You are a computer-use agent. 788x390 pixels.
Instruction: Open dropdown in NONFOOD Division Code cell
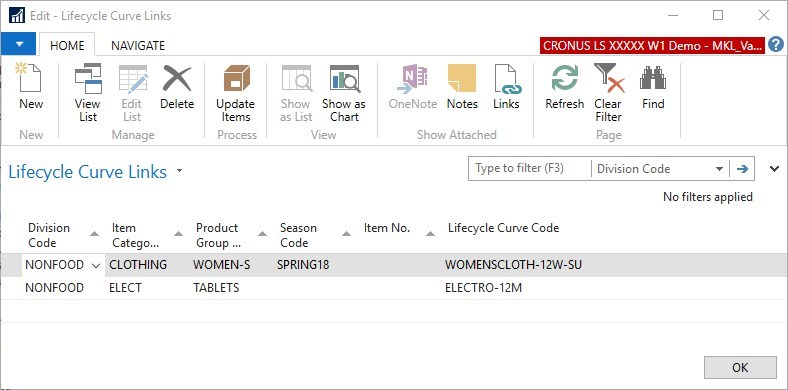[96, 265]
